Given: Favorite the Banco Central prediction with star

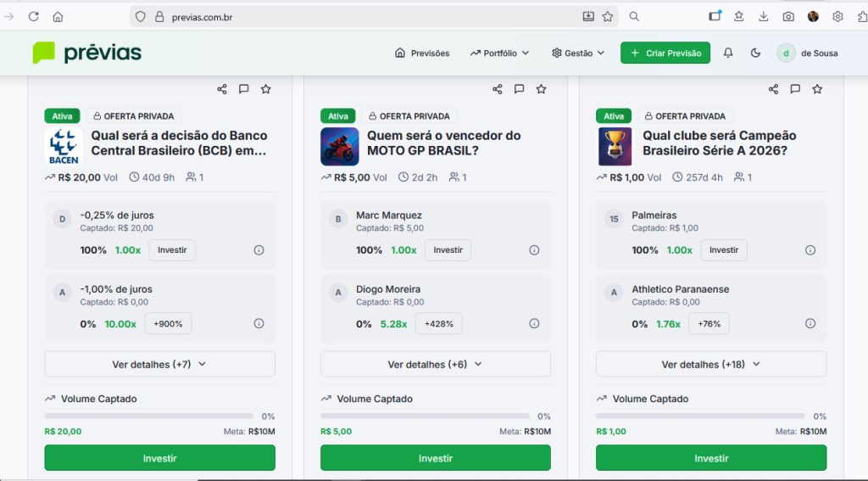Looking at the screenshot, I should pos(265,89).
